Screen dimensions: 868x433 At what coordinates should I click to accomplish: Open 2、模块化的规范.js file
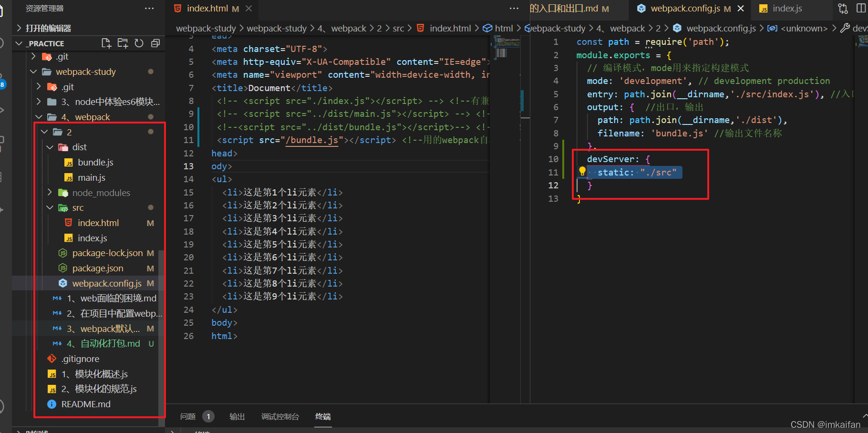tap(99, 389)
